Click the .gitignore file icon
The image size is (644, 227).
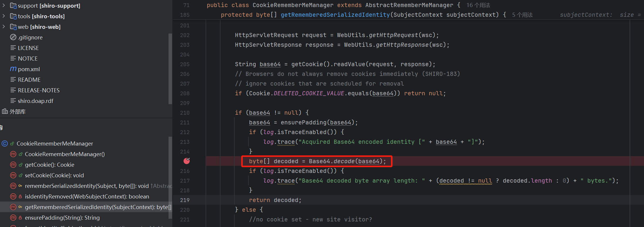13,37
